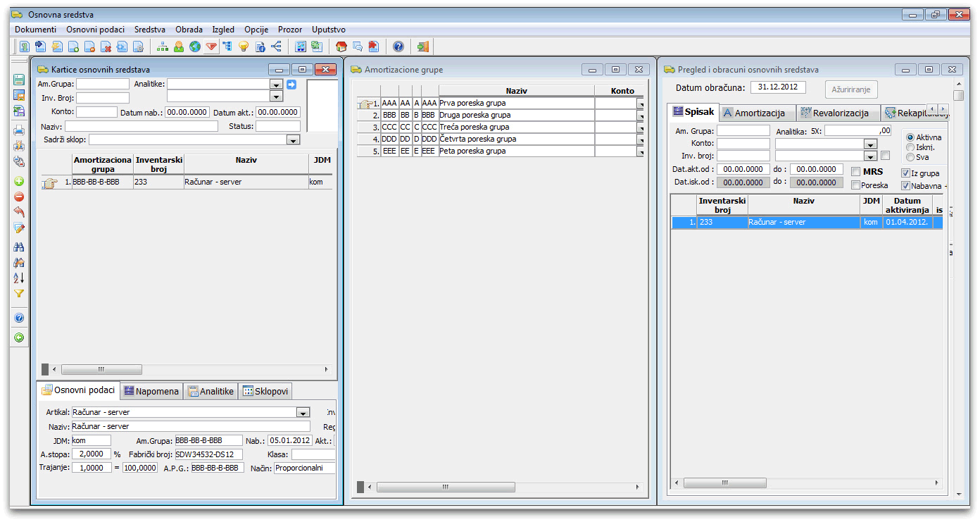The height and width of the screenshot is (522, 980).
Task: Click the Ažuriranje button
Action: [850, 89]
